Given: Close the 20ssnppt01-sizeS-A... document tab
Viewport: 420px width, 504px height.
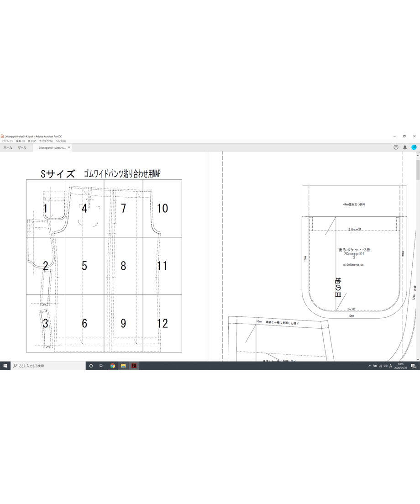Looking at the screenshot, I should (x=69, y=147).
